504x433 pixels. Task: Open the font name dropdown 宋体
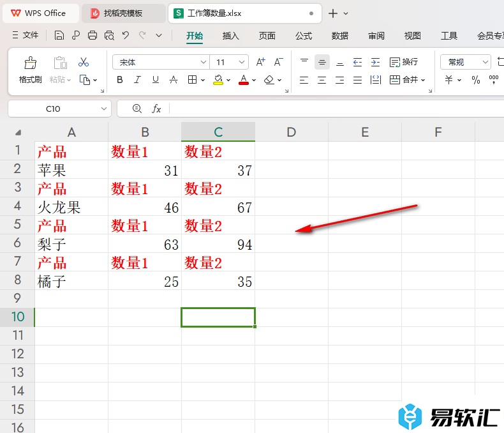click(x=203, y=62)
